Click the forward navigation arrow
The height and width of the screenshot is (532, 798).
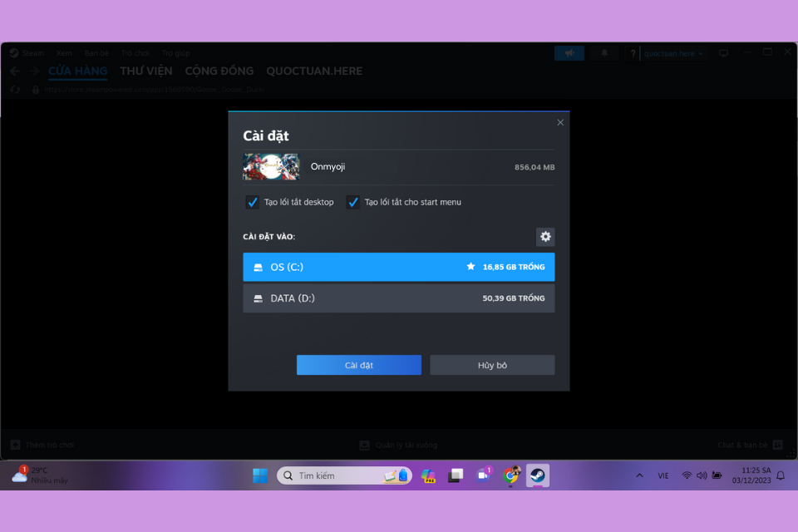34,71
